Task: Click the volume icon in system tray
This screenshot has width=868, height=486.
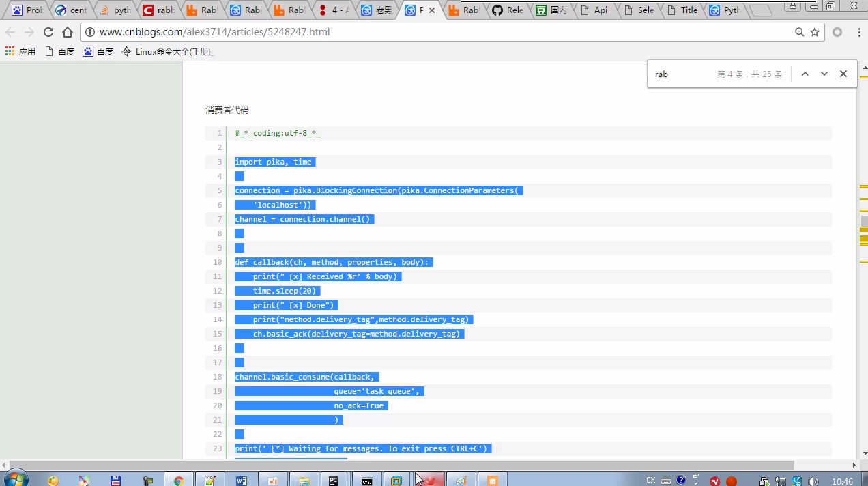Action: [813, 481]
